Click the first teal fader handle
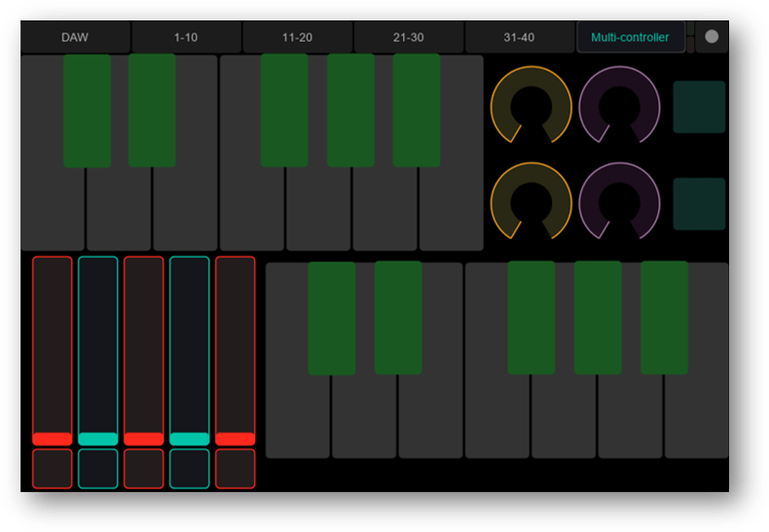The width and height of the screenshot is (769, 532). pos(98,439)
